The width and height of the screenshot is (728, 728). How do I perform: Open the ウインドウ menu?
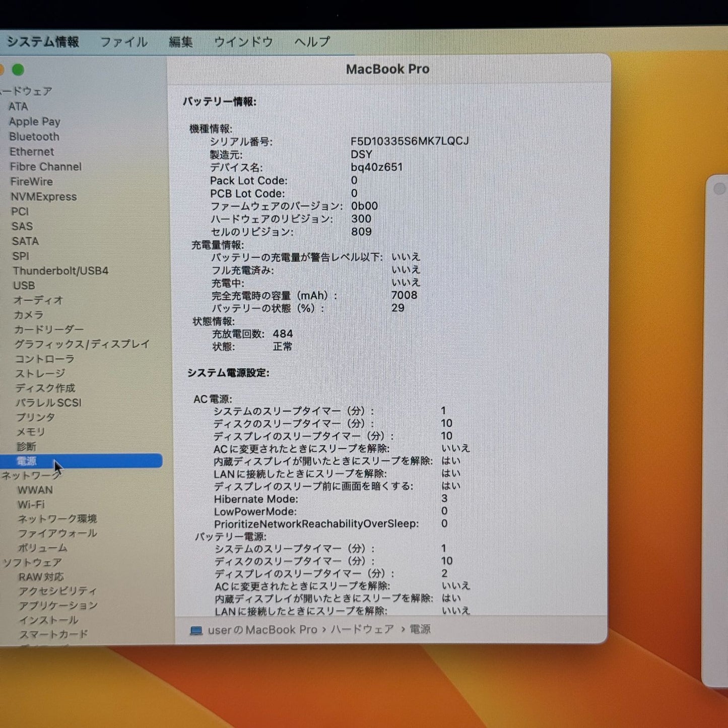(243, 42)
